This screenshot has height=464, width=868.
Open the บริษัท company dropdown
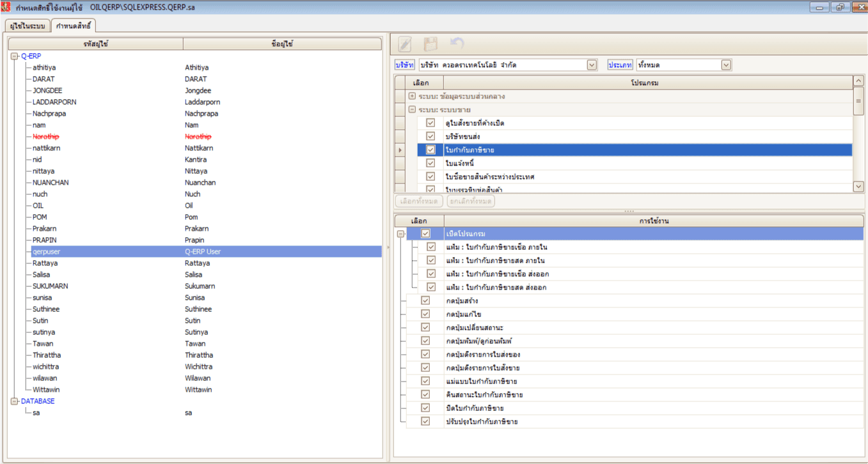[x=592, y=65]
